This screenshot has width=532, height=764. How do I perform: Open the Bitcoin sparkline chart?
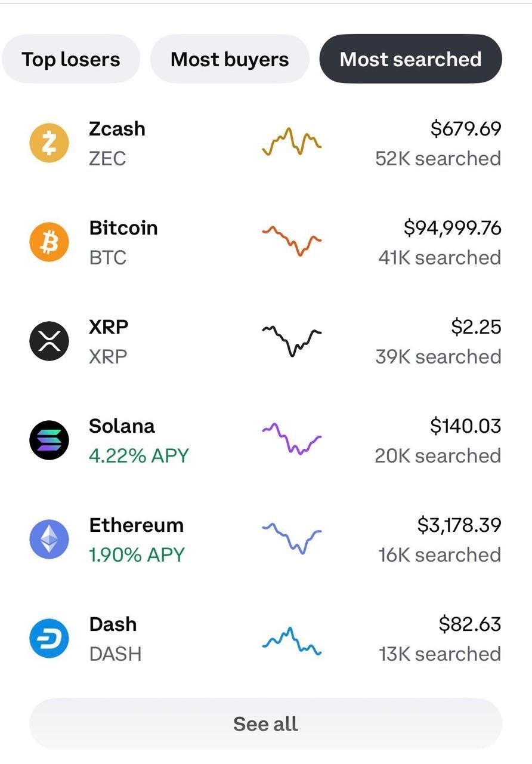pos(292,240)
